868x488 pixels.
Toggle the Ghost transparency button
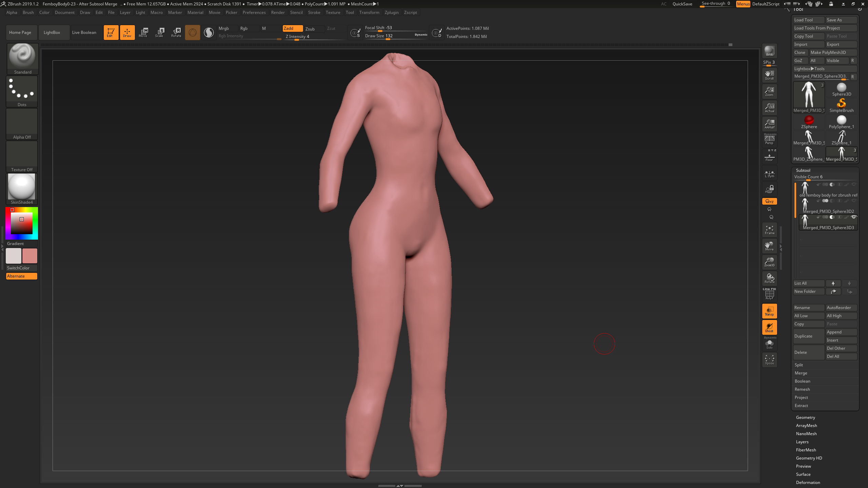(x=769, y=327)
